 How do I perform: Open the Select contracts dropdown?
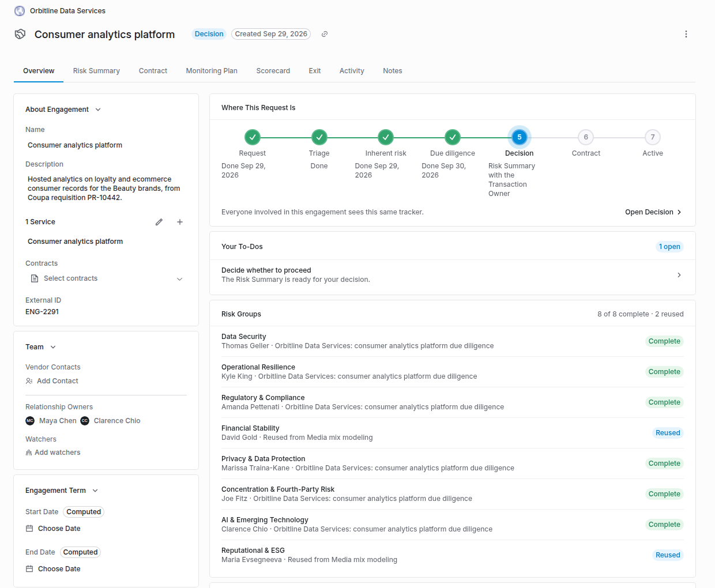tap(106, 278)
